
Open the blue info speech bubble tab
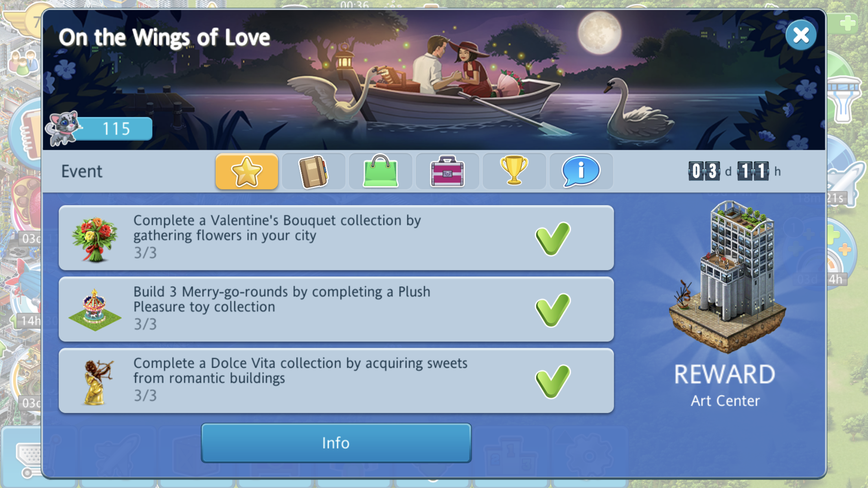tap(581, 171)
